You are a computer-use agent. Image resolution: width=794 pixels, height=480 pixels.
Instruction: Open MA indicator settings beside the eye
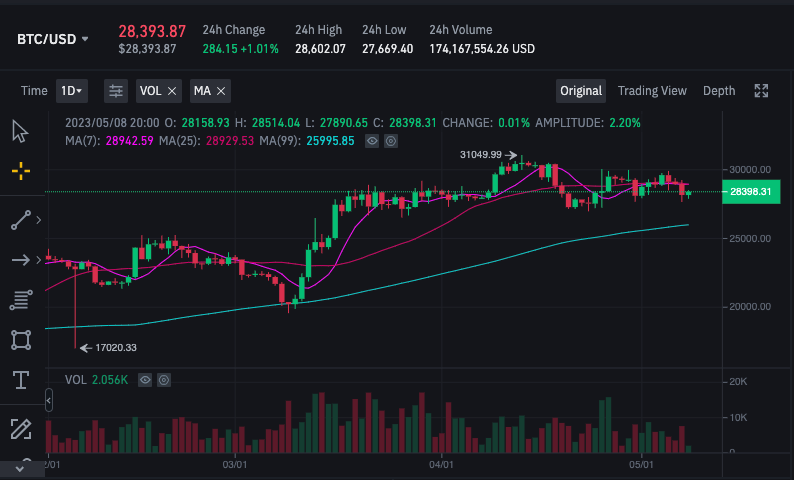[x=390, y=141]
